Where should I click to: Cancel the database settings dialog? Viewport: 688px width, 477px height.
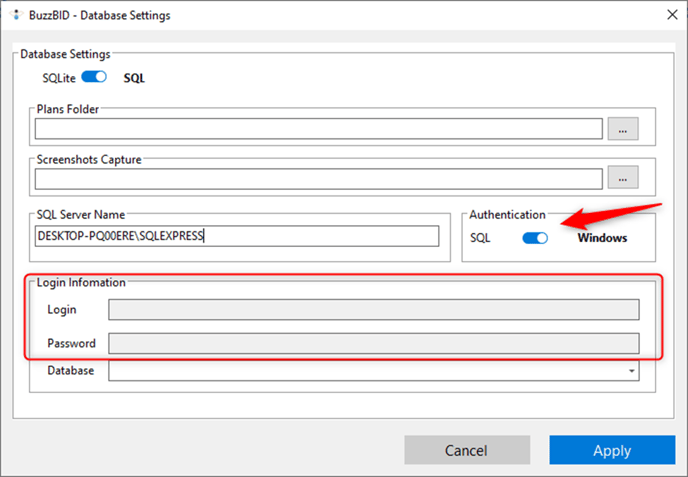[467, 450]
